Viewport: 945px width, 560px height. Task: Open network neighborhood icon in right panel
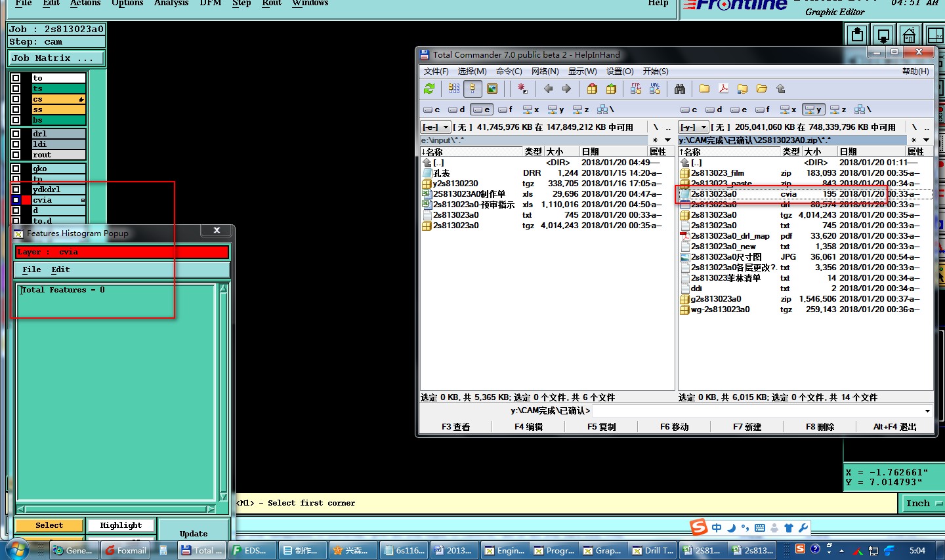pyautogui.click(x=864, y=110)
